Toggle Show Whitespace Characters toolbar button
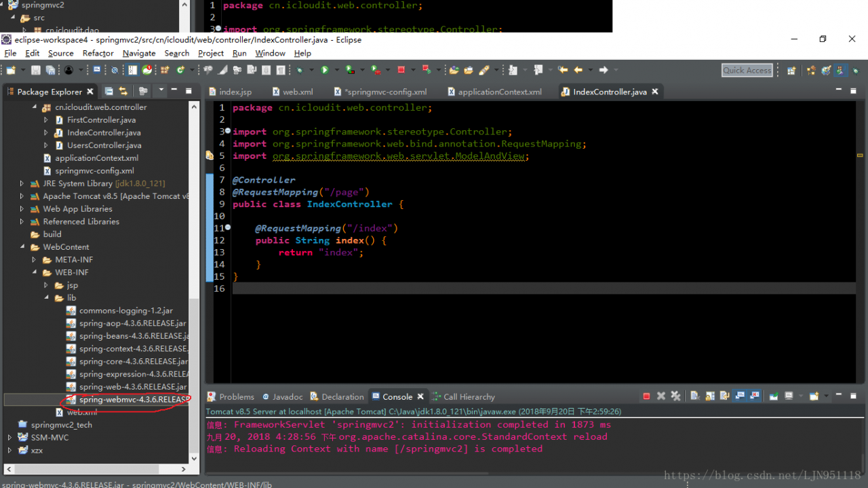The image size is (868, 488). [x=281, y=70]
